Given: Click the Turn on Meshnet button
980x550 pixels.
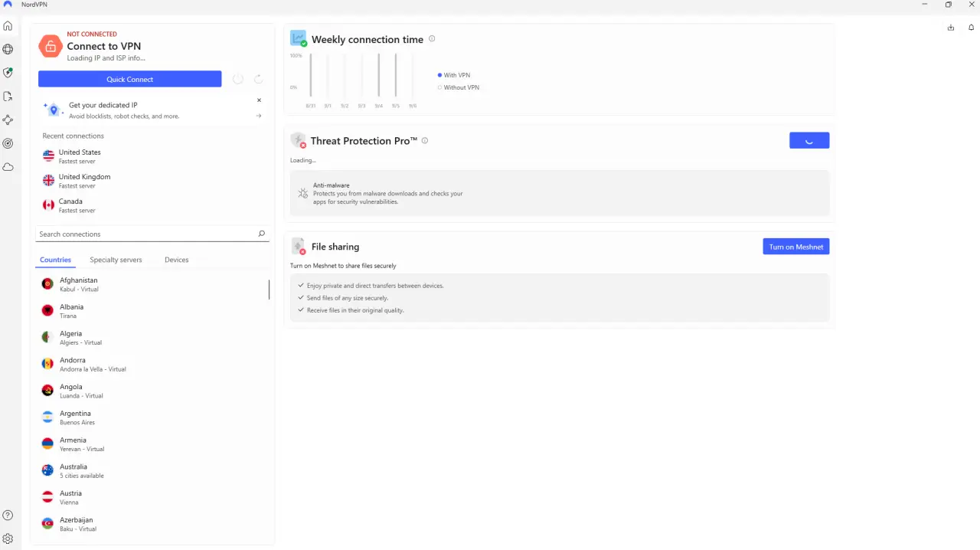Looking at the screenshot, I should [x=796, y=247].
